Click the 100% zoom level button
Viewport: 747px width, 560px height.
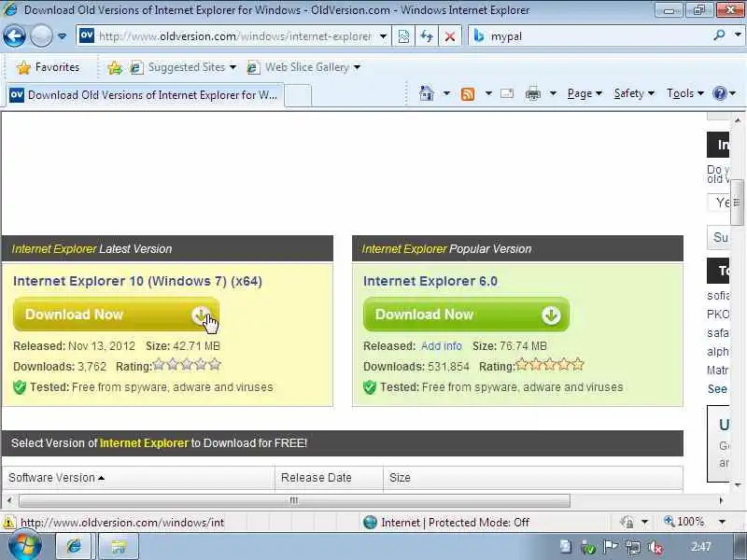(684, 522)
